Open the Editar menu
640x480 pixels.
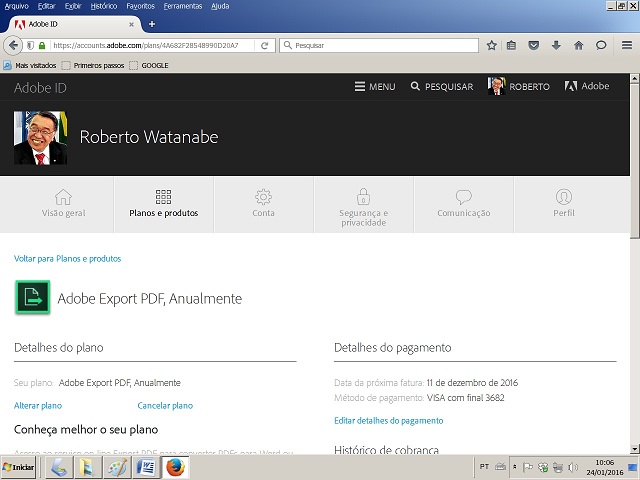click(47, 6)
